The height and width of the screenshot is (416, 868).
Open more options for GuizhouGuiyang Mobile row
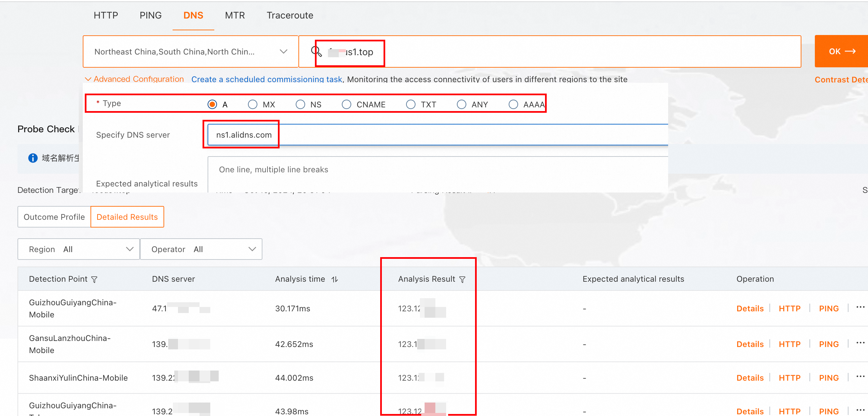[860, 307]
